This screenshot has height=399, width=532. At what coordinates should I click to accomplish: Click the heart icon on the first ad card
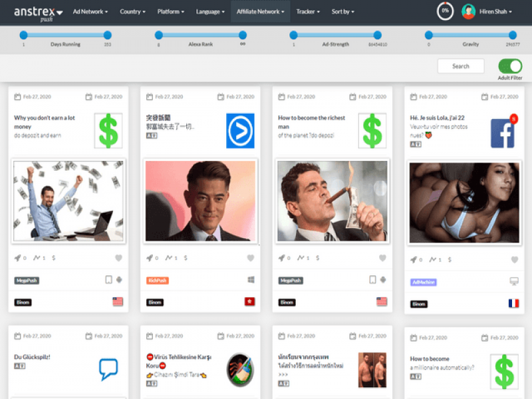point(118,258)
